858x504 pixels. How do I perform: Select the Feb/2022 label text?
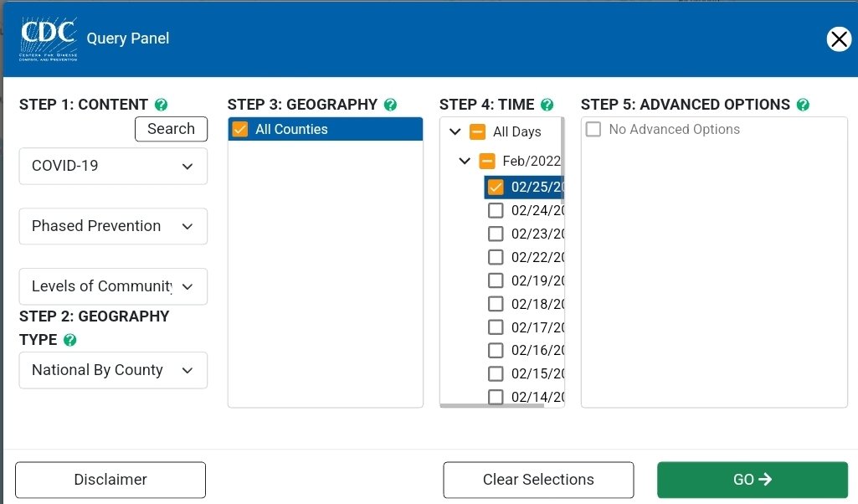pyautogui.click(x=532, y=161)
